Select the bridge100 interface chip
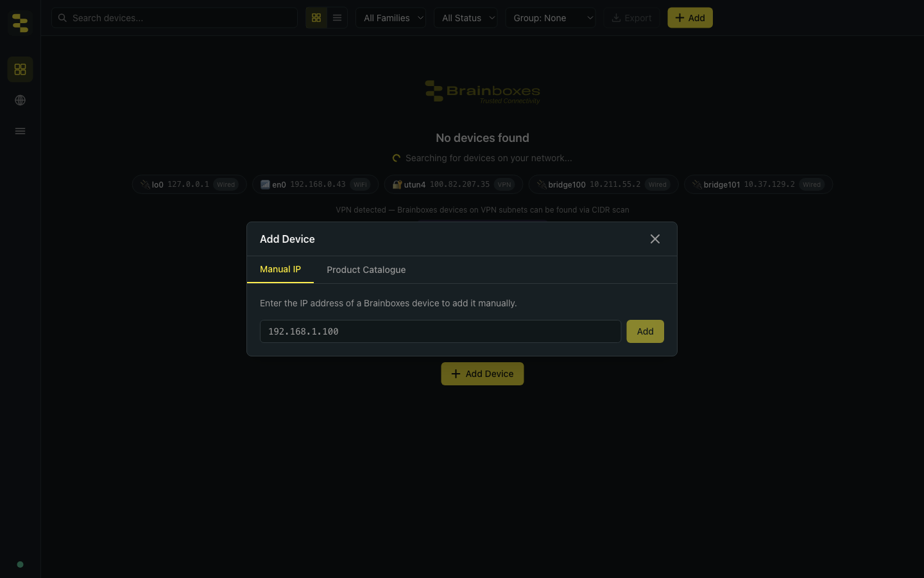The image size is (924, 578). tap(604, 184)
